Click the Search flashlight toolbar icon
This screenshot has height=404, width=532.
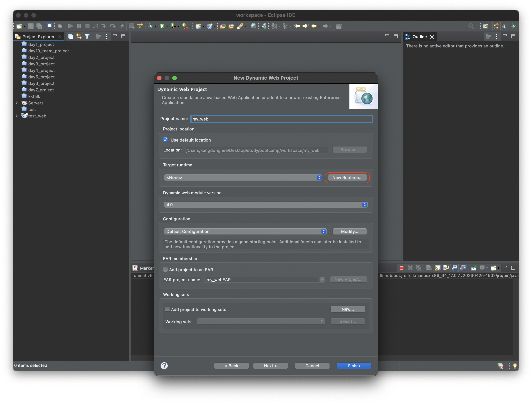pos(240,26)
